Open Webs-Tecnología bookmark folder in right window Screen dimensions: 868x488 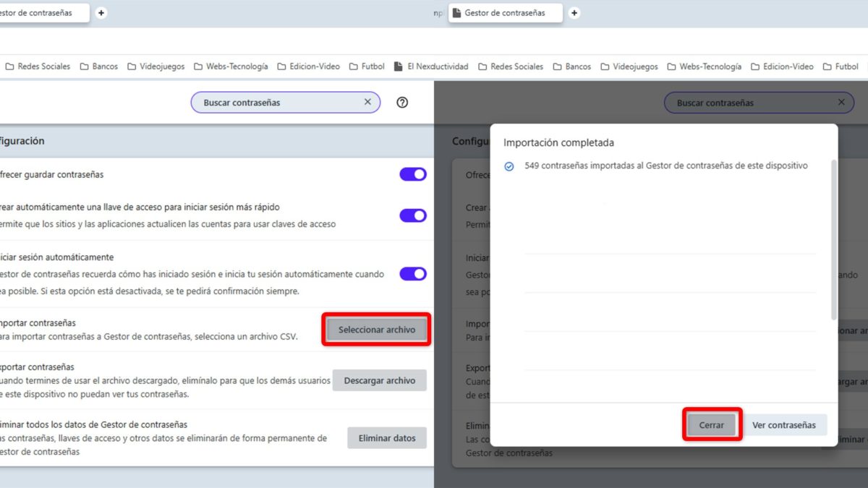[704, 67]
